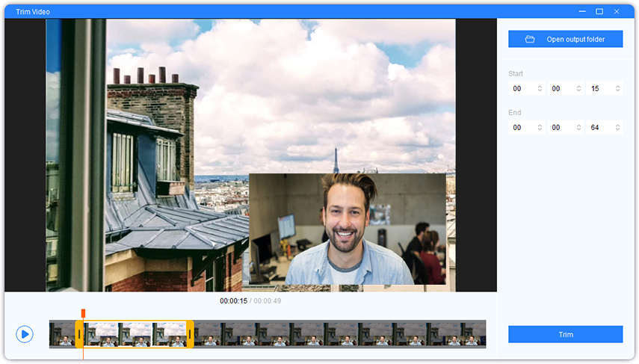The height and width of the screenshot is (364, 639).
Task: Click the last thumbnail frame on the timeline
Action: [472, 334]
